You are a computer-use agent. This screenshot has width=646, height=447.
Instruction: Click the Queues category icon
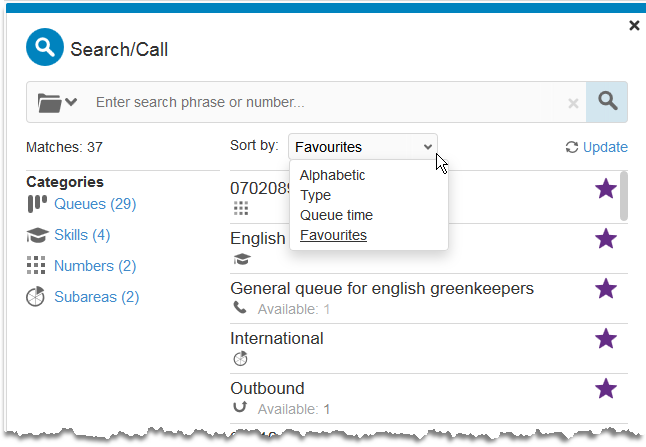[37, 204]
